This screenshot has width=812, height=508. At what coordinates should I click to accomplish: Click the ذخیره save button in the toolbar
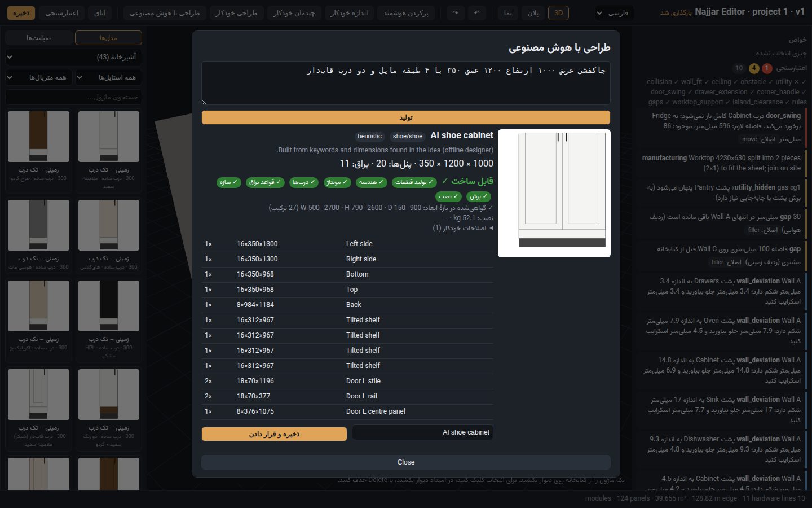[21, 13]
